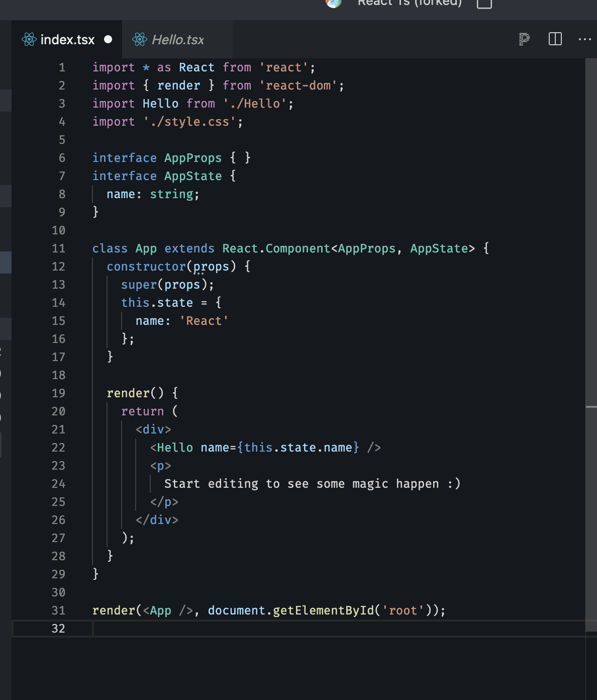Click 'getElementById' on line 31
597x700 pixels.
coord(324,610)
